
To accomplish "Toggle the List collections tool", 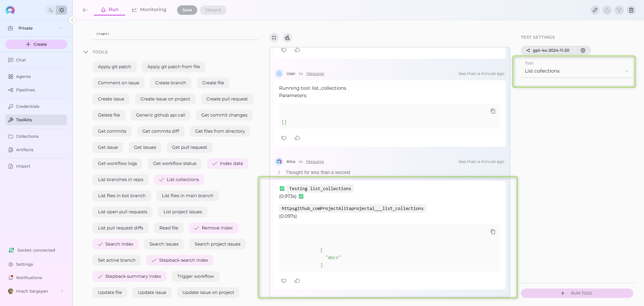I will pos(179,180).
